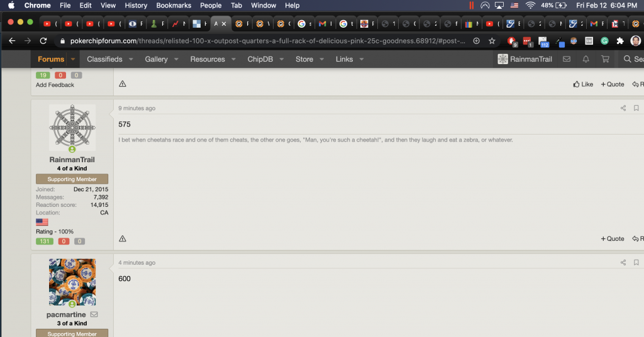Click pacmartine's poker chip avatar
The image size is (644, 337).
tap(72, 282)
